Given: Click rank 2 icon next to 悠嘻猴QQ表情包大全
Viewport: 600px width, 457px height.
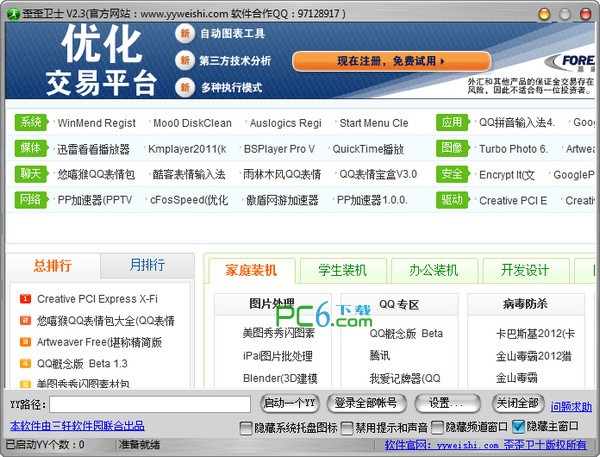Looking at the screenshot, I should pos(25,320).
